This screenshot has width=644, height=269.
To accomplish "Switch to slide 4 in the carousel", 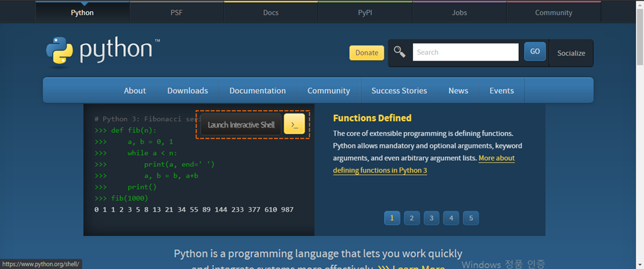I will tap(451, 218).
